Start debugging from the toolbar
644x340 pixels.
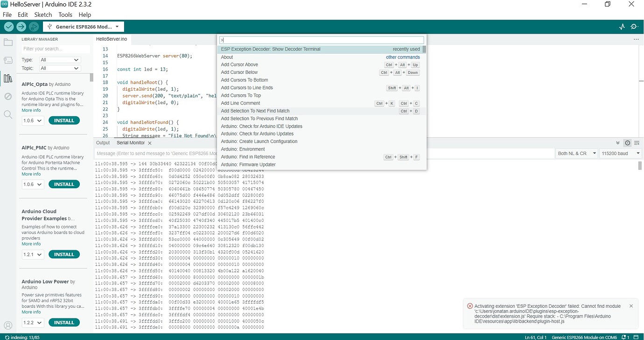point(33,27)
